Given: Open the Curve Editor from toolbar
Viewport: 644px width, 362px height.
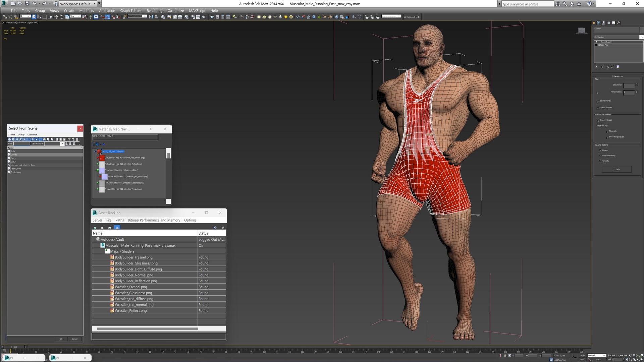Looking at the screenshot, I should 175,17.
